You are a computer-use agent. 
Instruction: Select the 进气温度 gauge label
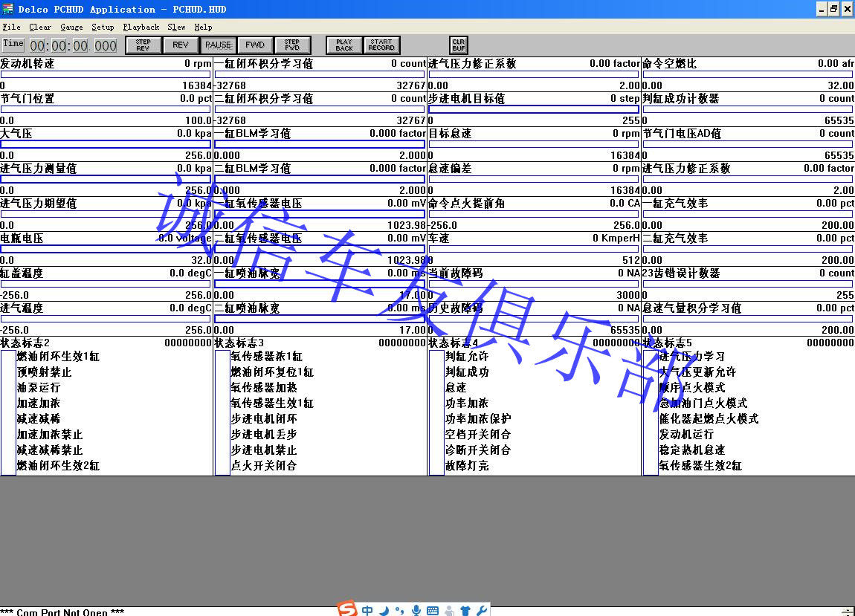pyautogui.click(x=22, y=308)
